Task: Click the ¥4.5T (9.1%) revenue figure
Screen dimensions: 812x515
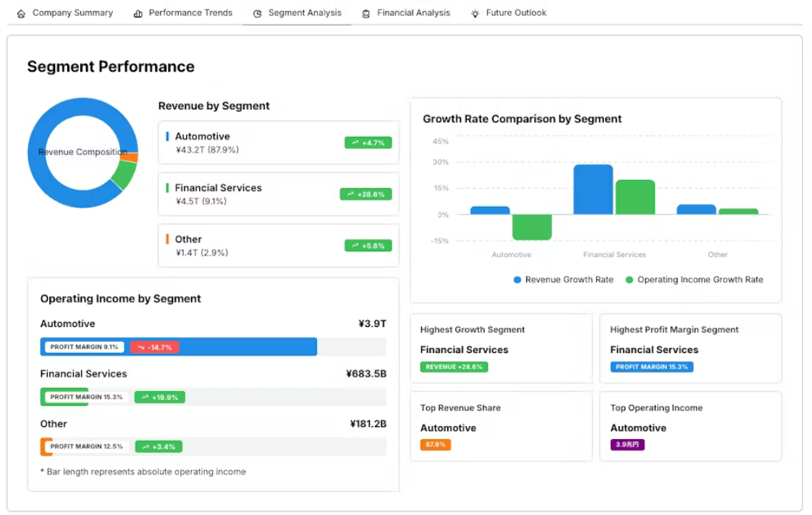Action: tap(201, 201)
